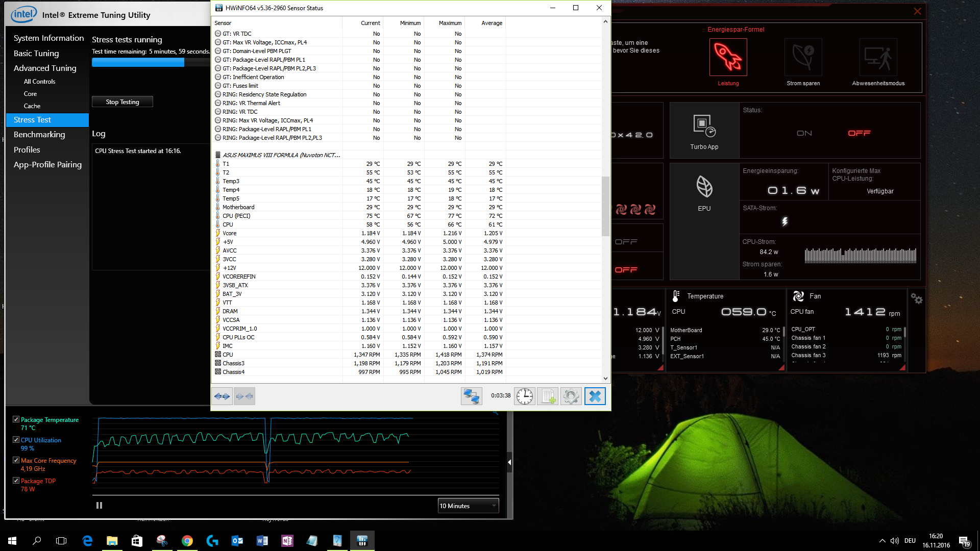Viewport: 980px width, 551px height.
Task: Click HWiNFO scrollbar up arrow
Action: point(605,21)
